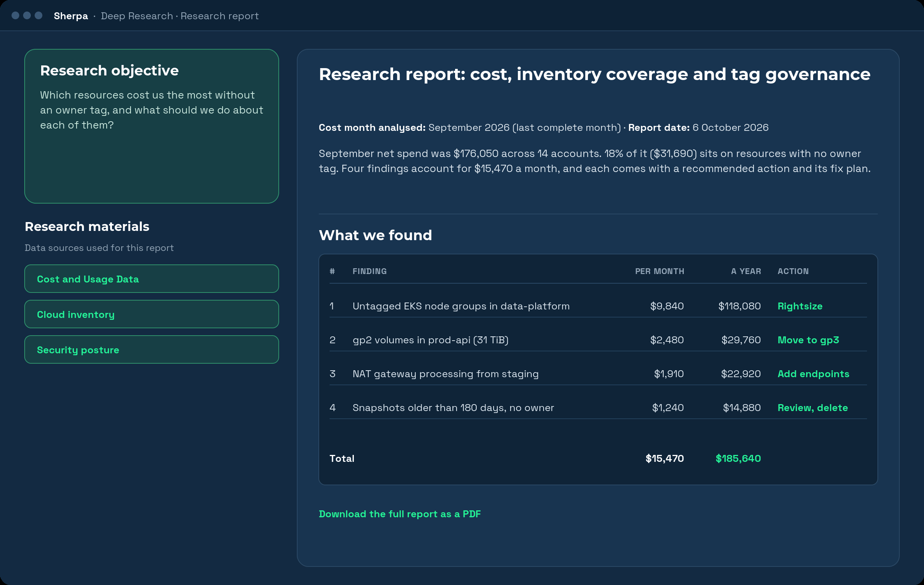This screenshot has width=924, height=585.
Task: Click the $14,880 yearly value
Action: [x=742, y=408]
